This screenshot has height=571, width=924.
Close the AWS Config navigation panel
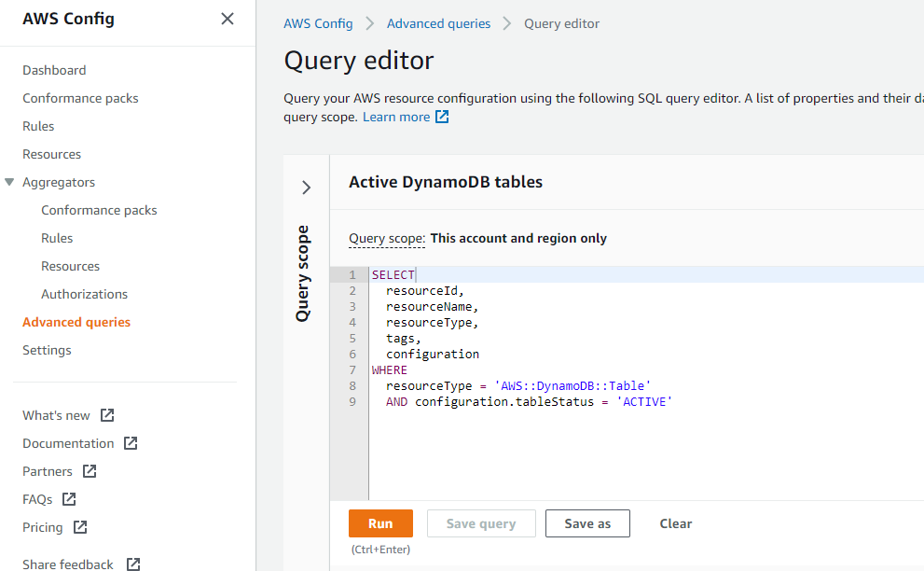pos(227,19)
